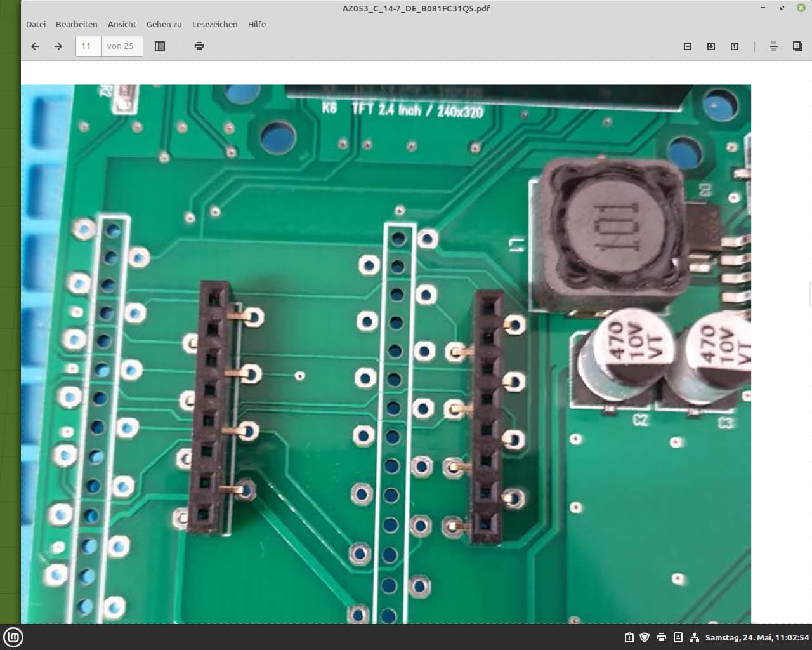The height and width of the screenshot is (650, 812).
Task: Click the network icon in system tray
Action: 694,637
